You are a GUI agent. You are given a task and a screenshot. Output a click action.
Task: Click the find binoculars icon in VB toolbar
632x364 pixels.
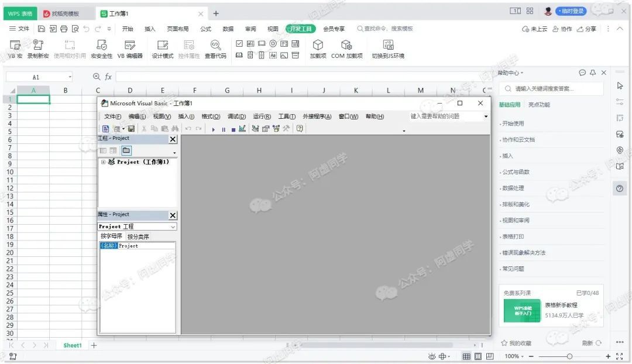[x=175, y=129]
